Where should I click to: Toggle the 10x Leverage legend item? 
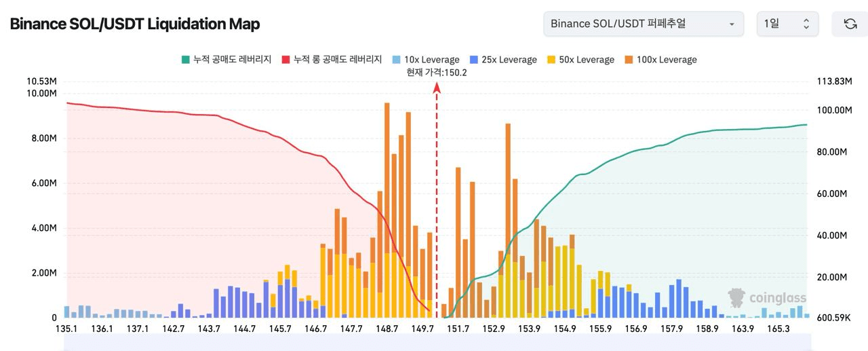(x=425, y=60)
